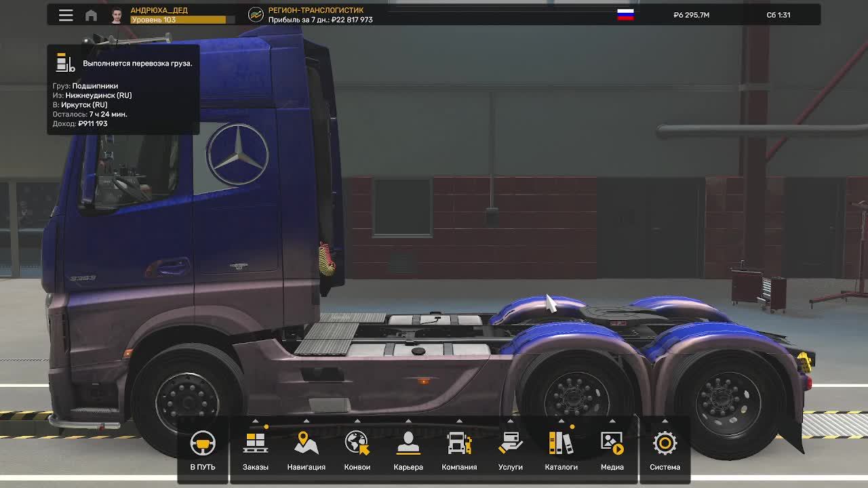Click player name АНДРЮХА_ДЕД
Viewport: 868px width, 488px height.
coord(159,10)
